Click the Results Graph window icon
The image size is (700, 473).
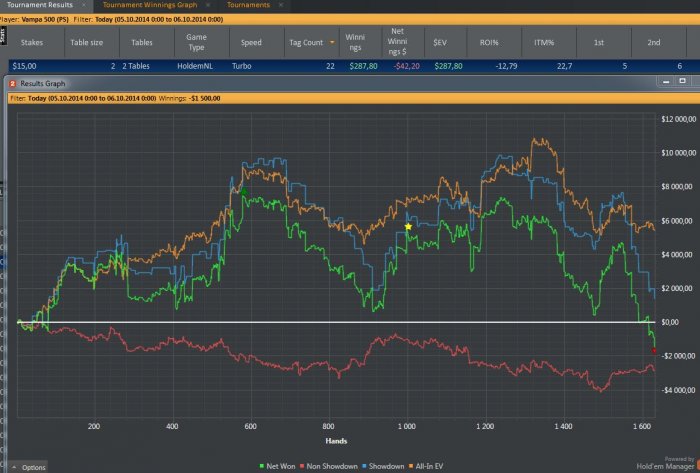13,83
